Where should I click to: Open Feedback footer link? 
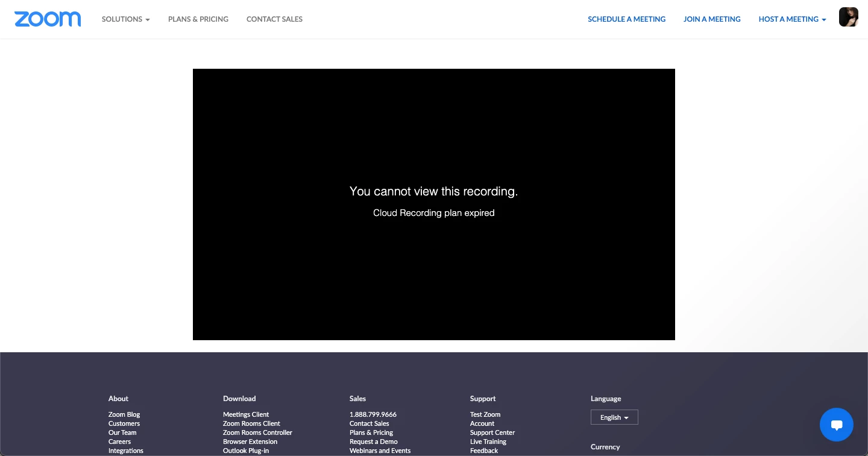coord(484,451)
